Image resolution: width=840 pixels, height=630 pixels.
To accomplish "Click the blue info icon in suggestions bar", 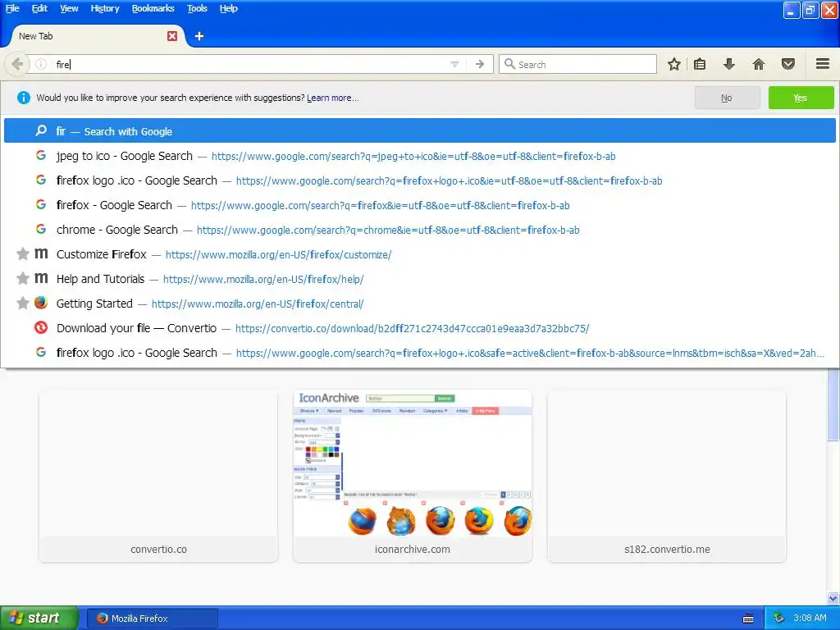I will (x=24, y=98).
